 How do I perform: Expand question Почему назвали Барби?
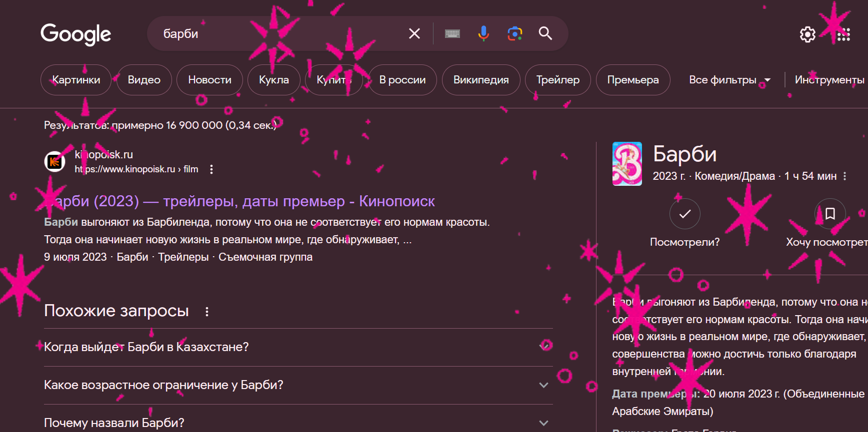298,423
